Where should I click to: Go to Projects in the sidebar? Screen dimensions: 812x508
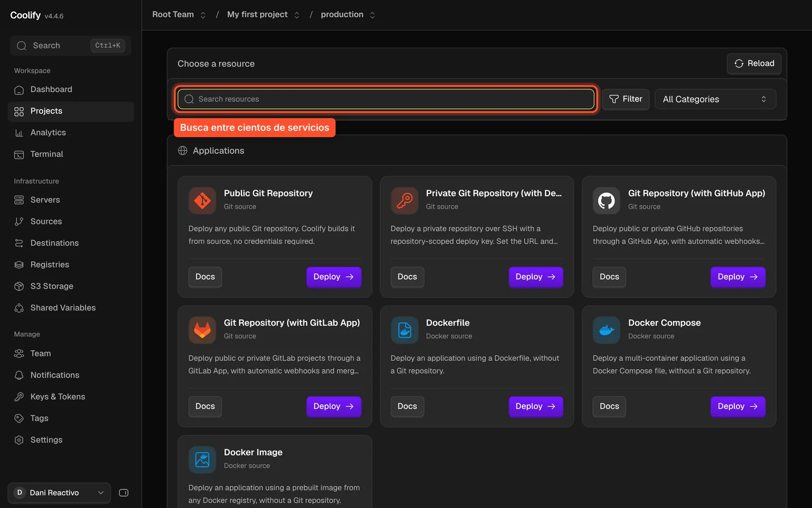(71, 111)
